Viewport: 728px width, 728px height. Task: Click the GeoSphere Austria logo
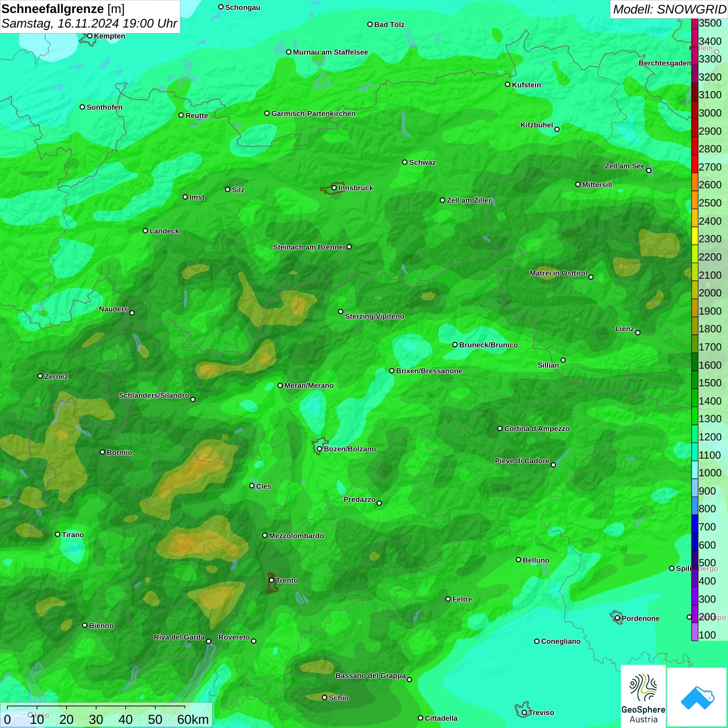[x=643, y=696]
